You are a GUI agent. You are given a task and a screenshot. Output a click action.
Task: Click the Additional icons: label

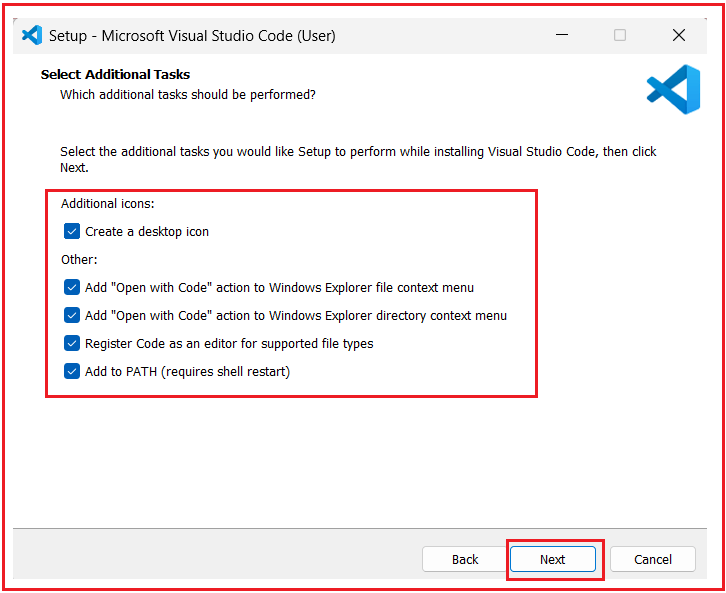[107, 204]
